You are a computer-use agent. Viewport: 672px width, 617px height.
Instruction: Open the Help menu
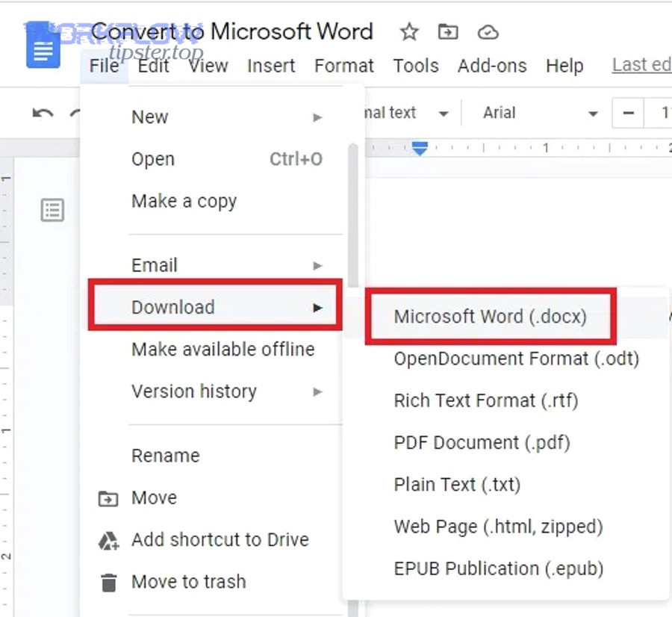tap(564, 66)
